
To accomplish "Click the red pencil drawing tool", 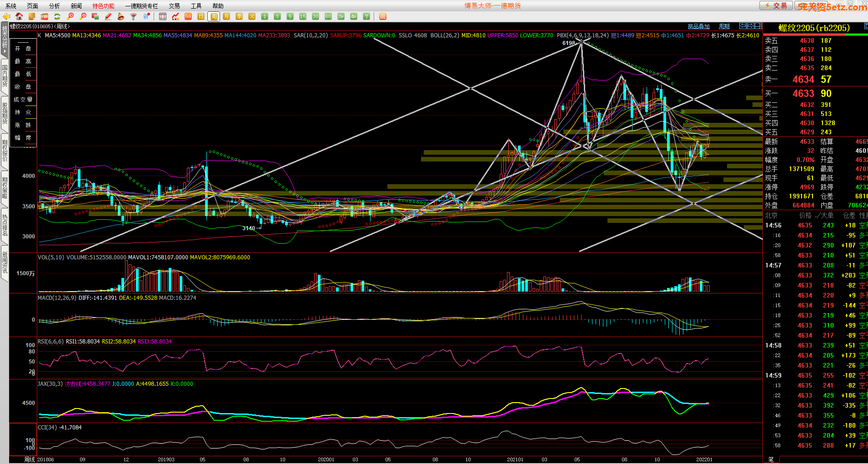I will click(108, 16).
